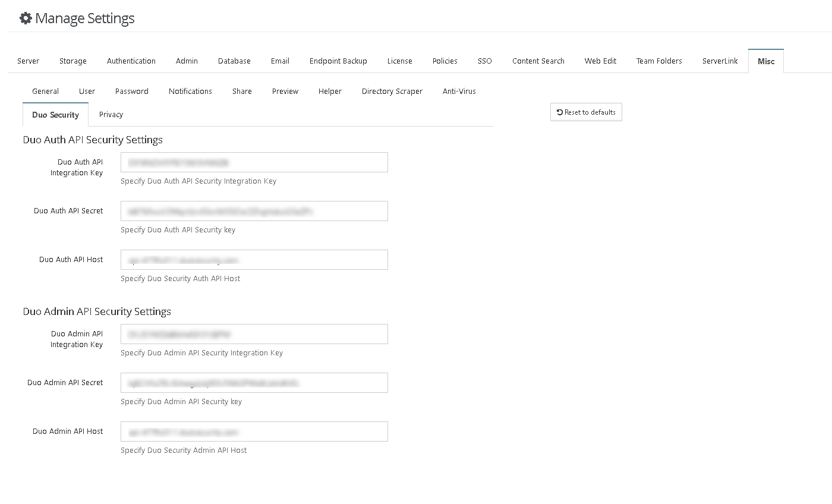Go to the Helper sub-tab

pos(330,92)
